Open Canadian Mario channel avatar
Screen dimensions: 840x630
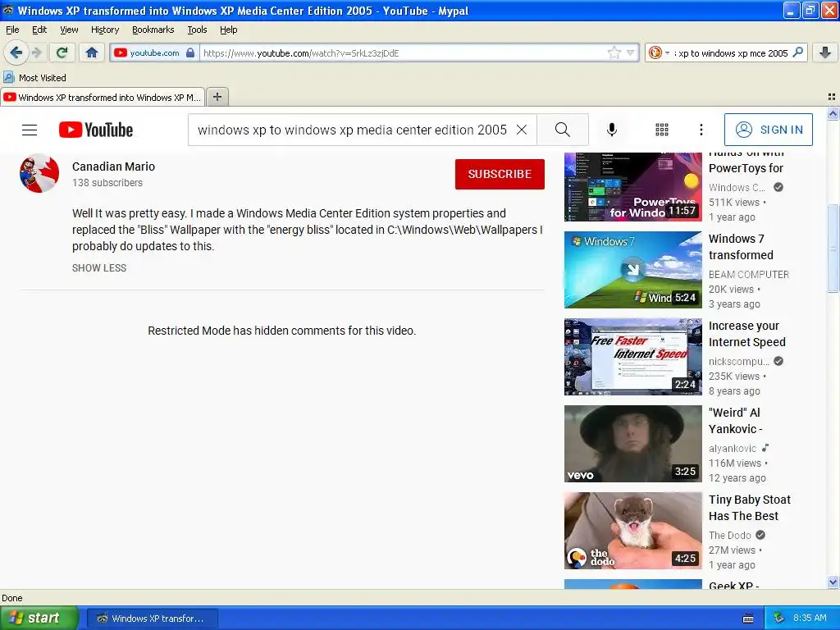pyautogui.click(x=39, y=174)
